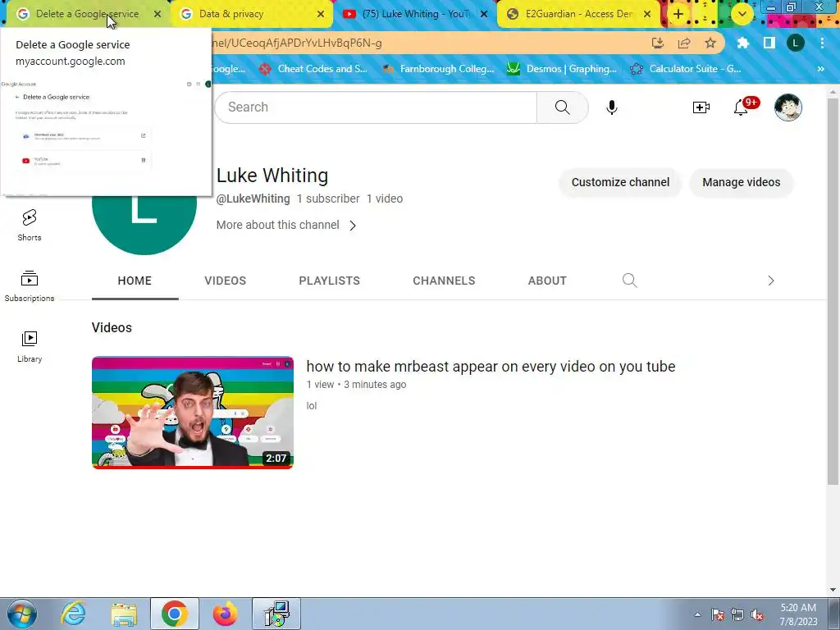
Task: Switch to the Data & privacy tab
Action: (251, 14)
